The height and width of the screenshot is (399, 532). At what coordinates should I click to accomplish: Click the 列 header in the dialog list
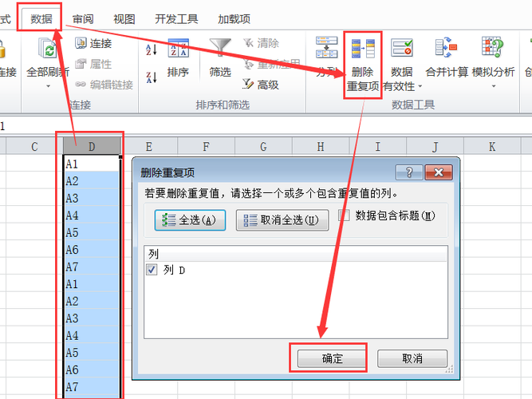coord(296,254)
